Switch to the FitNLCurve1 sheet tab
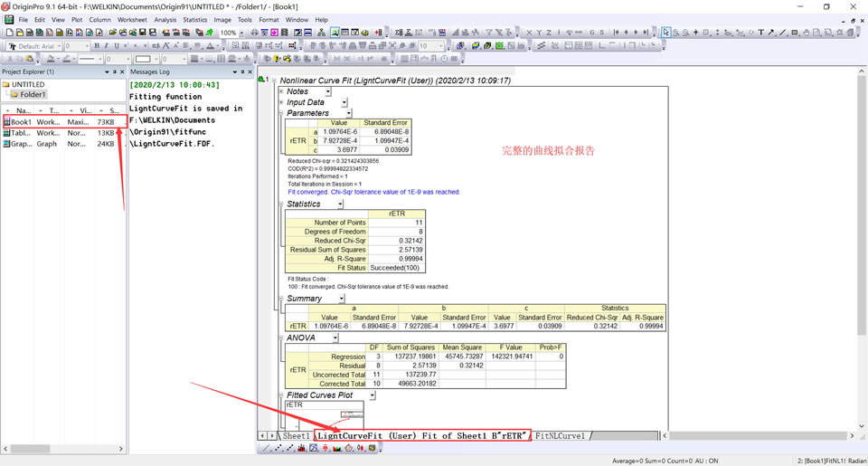This screenshot has width=868, height=466. point(560,436)
